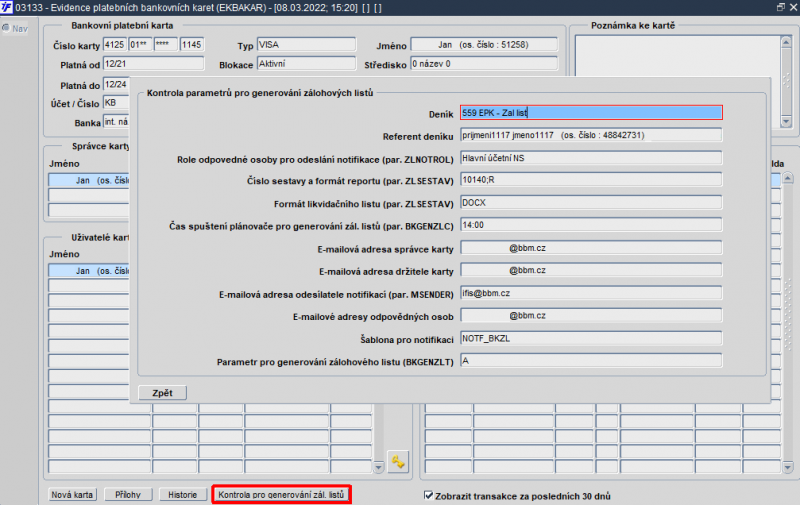The width and height of the screenshot is (800, 505).
Task: Click the Účet field KB
Action: 116,103
